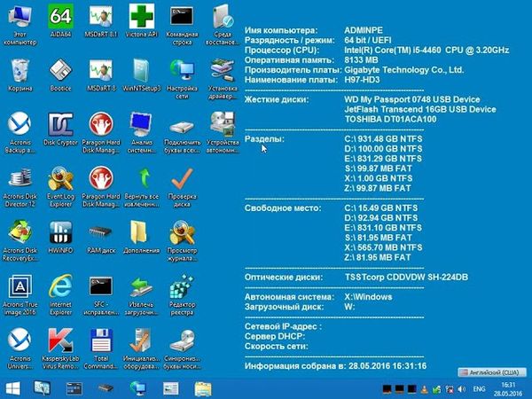
Task: Select the Internet Explorer desktop icon
Action: point(60,294)
